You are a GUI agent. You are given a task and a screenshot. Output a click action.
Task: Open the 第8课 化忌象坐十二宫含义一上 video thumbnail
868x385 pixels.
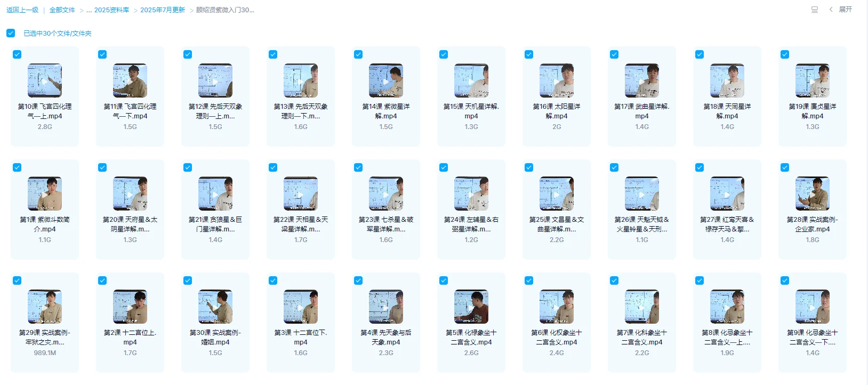click(x=727, y=307)
